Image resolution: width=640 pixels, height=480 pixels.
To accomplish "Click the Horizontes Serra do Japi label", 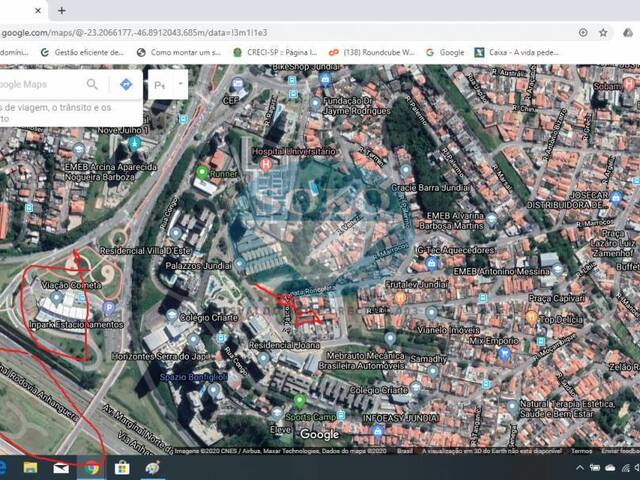I will (x=161, y=357).
